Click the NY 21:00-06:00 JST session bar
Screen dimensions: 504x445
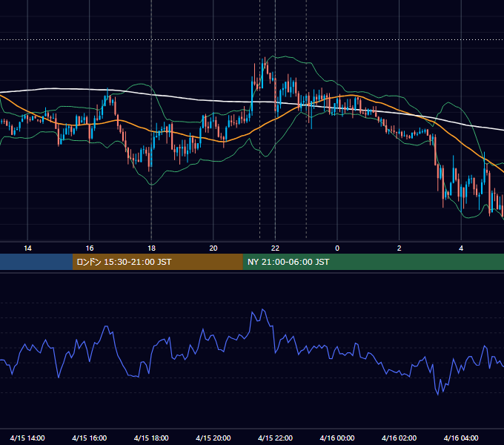click(373, 262)
